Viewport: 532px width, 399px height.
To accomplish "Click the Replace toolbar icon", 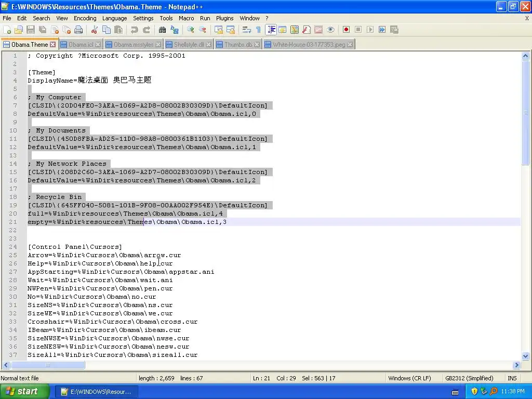I will 175,30.
